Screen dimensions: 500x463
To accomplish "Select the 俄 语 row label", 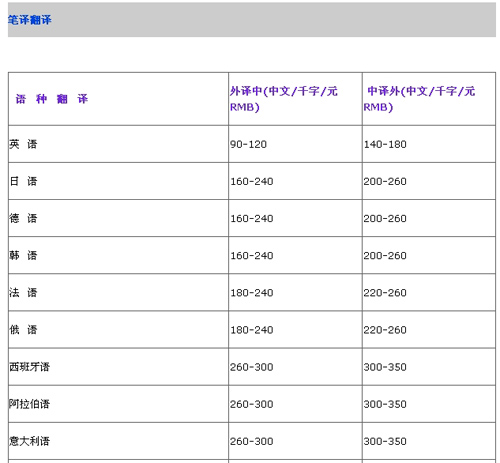I will 23,329.
